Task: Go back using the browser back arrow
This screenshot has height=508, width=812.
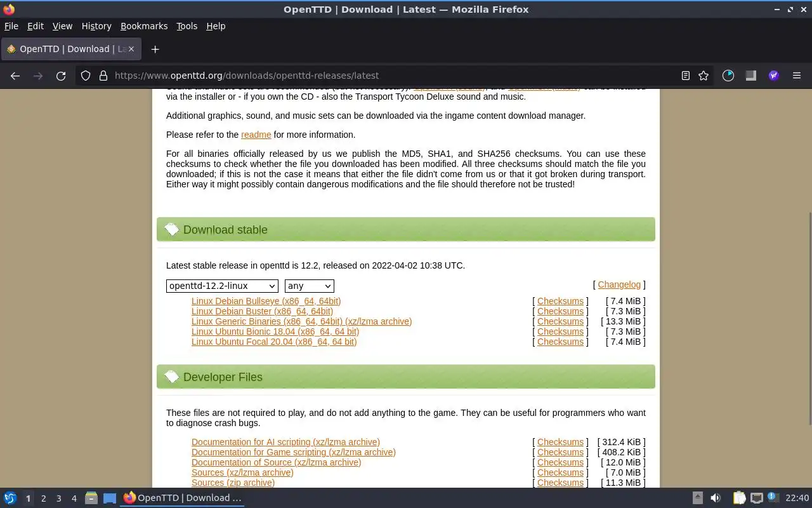Action: [15, 76]
